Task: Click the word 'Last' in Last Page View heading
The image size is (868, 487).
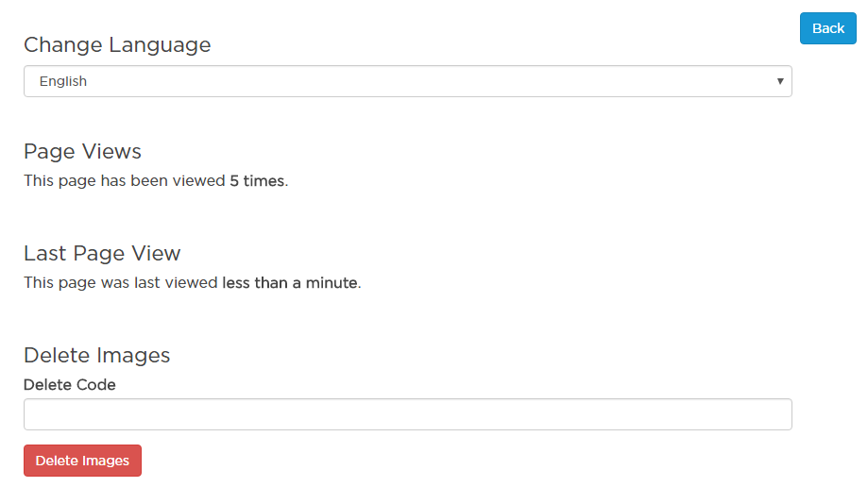Action: [x=43, y=253]
